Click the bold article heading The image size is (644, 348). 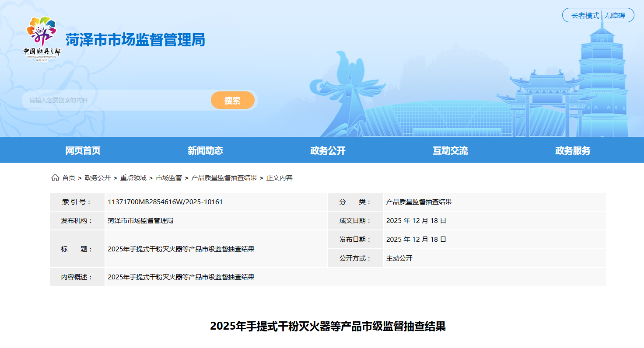328,326
